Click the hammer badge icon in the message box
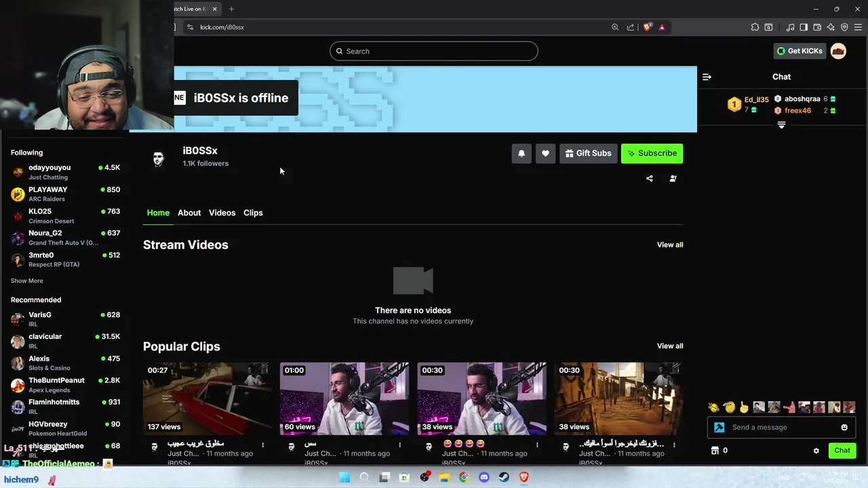 point(719,427)
